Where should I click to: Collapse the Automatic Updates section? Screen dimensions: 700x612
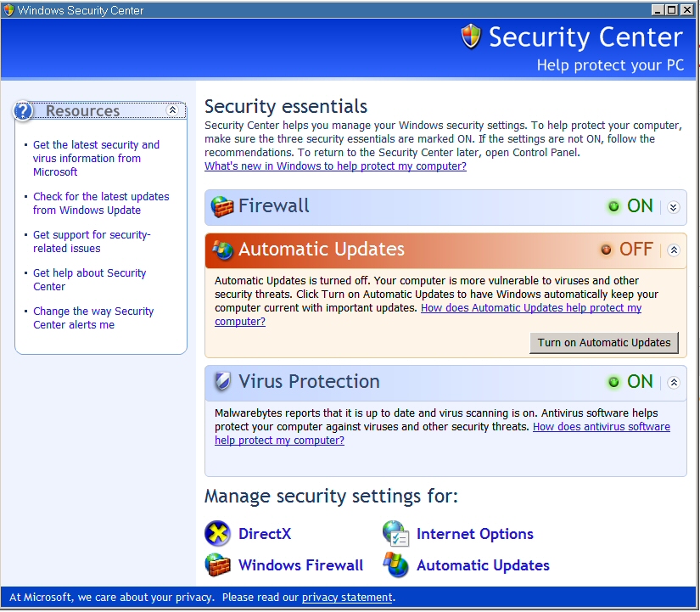(x=673, y=250)
